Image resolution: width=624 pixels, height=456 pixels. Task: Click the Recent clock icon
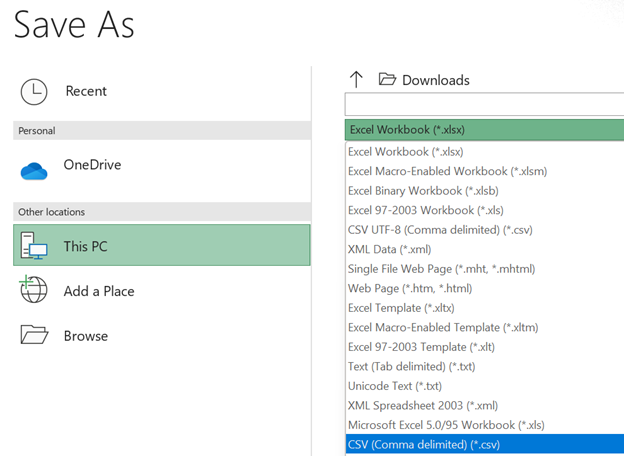click(34, 91)
